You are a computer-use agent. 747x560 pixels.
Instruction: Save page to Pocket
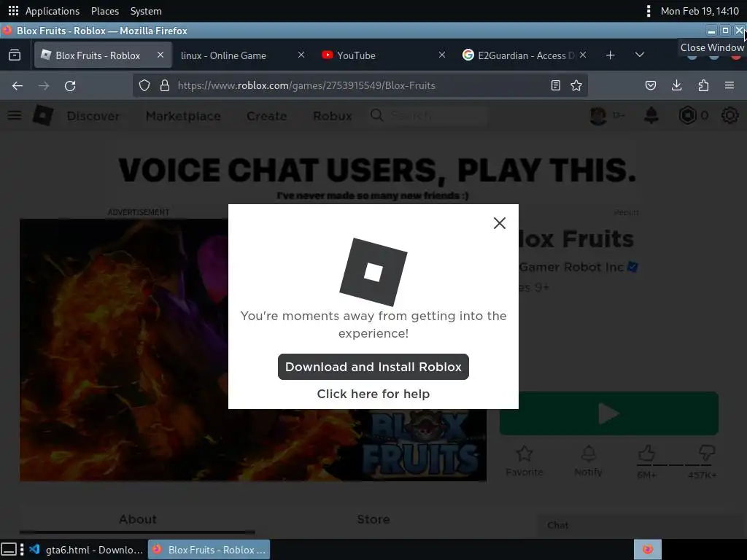click(650, 86)
